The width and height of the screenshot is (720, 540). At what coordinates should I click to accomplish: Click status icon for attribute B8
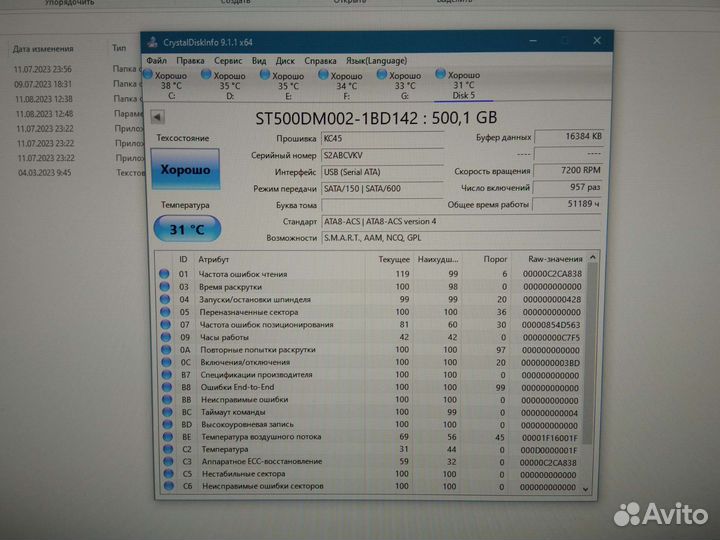tap(167, 387)
